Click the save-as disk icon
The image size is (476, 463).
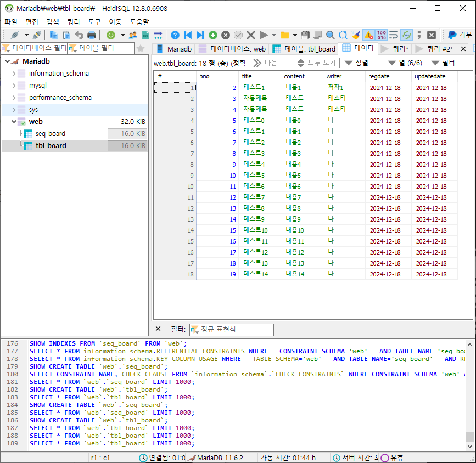click(x=318, y=35)
